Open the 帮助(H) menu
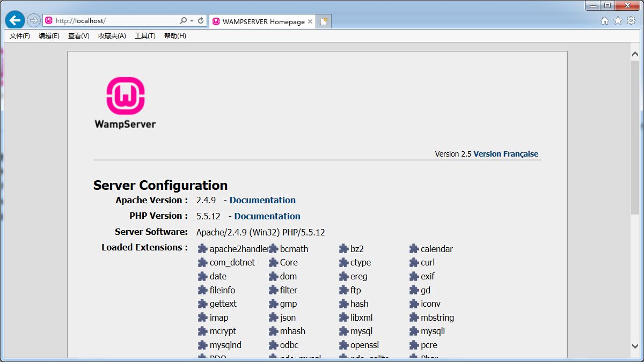644x362 pixels. 175,36
